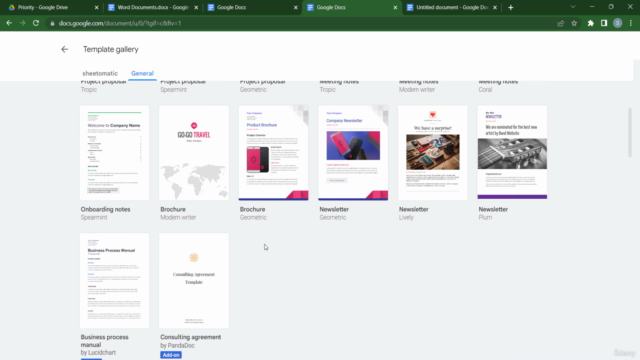This screenshot has width=640, height=360.
Task: Open the Newsletter Lively template
Action: pyautogui.click(x=433, y=153)
